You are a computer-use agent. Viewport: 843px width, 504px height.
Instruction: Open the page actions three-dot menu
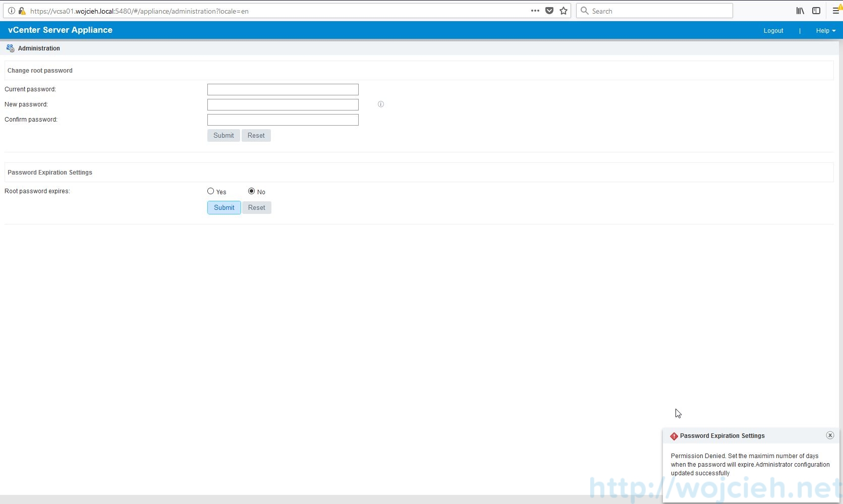click(x=535, y=11)
